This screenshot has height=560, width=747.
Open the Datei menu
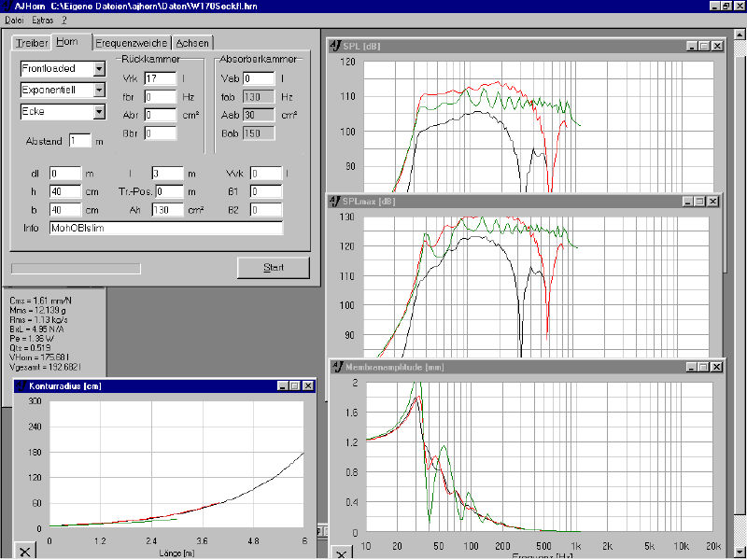tap(15, 19)
